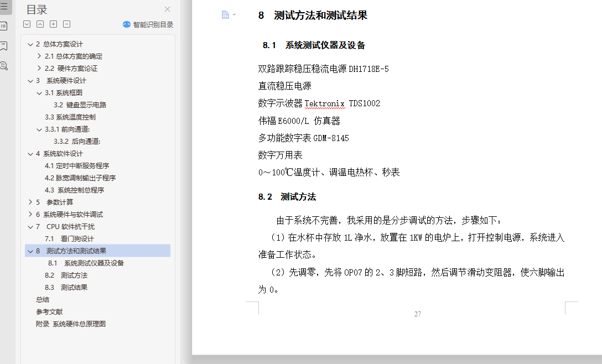Expand the 2.1 总体方案的确定 chevron
Screen dimensions: 602x364
[39, 56]
